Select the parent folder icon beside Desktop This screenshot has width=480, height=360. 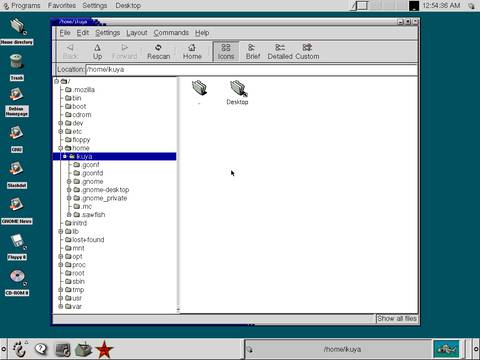point(199,89)
